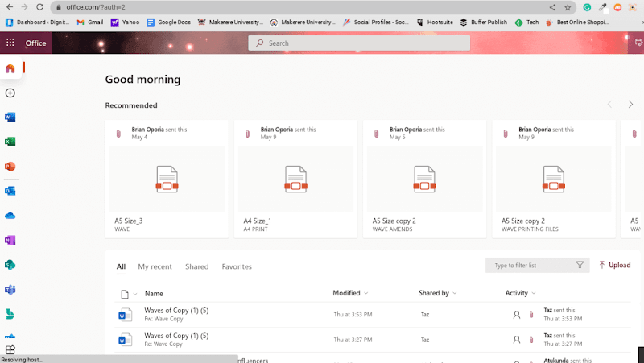Bookmark page with the star icon

click(x=568, y=7)
